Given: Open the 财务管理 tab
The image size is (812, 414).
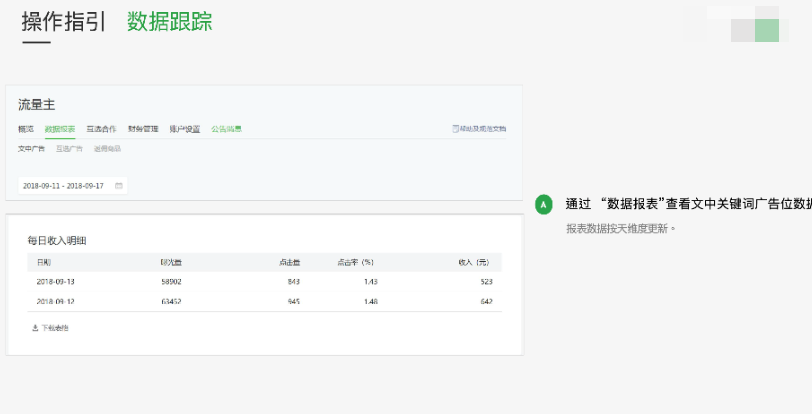Looking at the screenshot, I should pos(143,129).
